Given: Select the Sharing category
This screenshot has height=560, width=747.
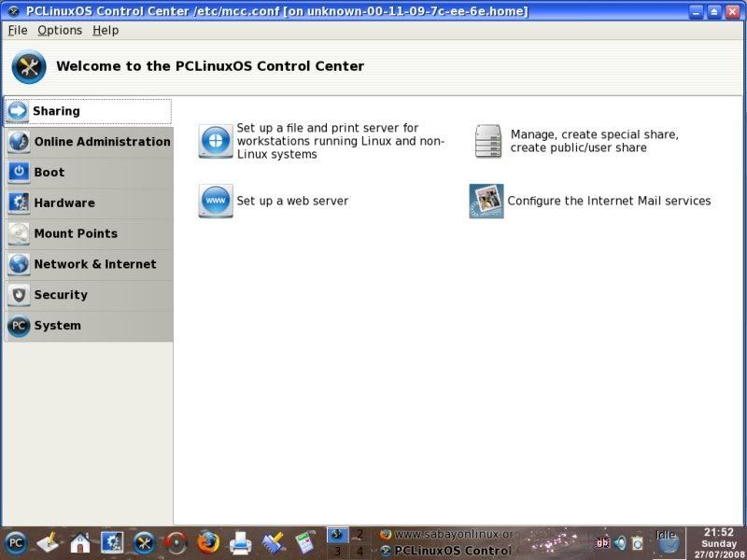Looking at the screenshot, I should 88,111.
